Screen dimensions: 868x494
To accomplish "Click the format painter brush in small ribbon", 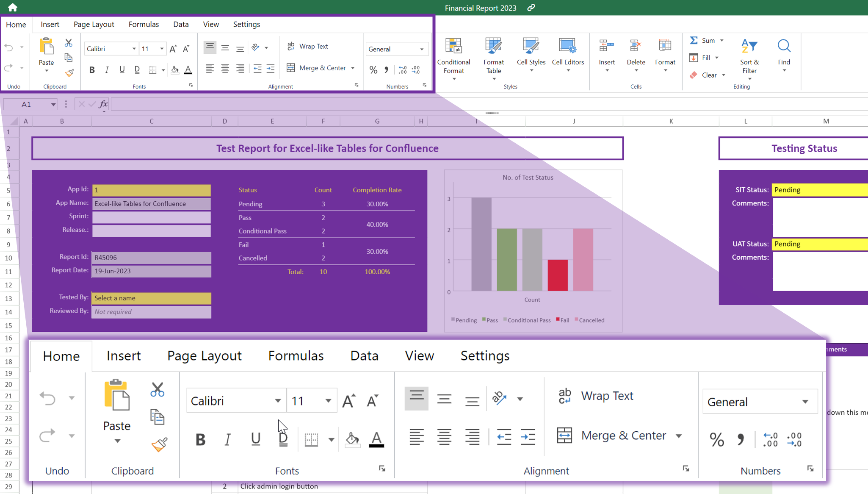I will click(x=69, y=73).
